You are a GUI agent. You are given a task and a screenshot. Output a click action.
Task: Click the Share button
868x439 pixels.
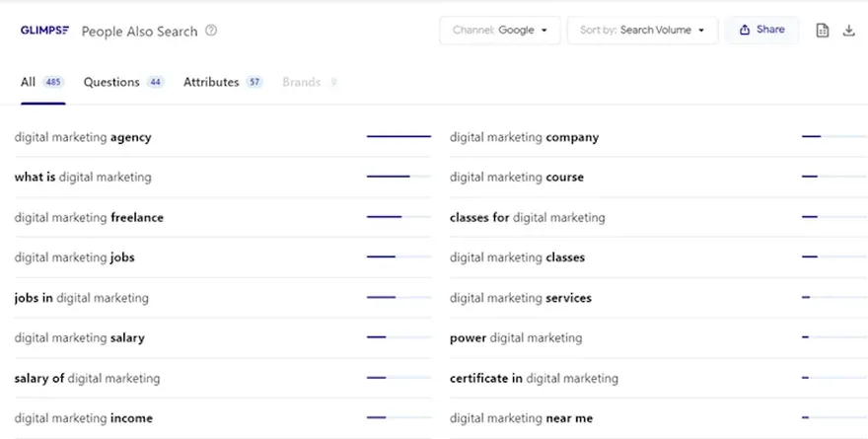[x=761, y=30]
